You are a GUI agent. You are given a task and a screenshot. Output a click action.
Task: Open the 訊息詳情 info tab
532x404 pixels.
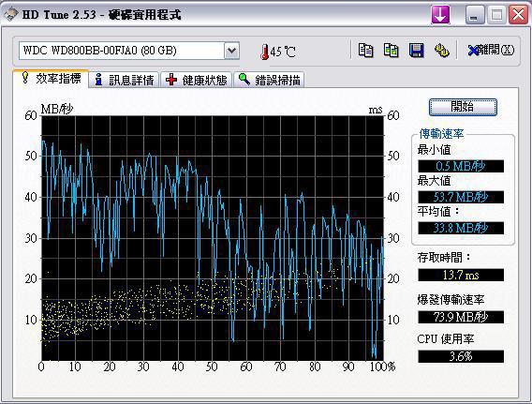125,80
